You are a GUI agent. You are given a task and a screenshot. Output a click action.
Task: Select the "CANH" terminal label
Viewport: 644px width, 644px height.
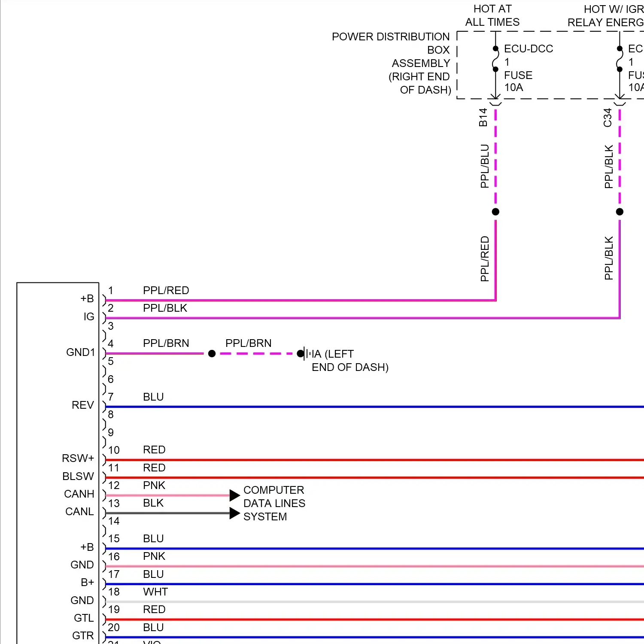79,494
